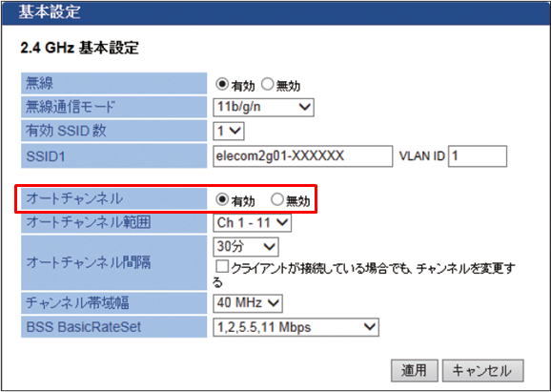The width and height of the screenshot is (551, 392).
Task: Open the 有効 SSID 数 dropdown
Action: [229, 131]
